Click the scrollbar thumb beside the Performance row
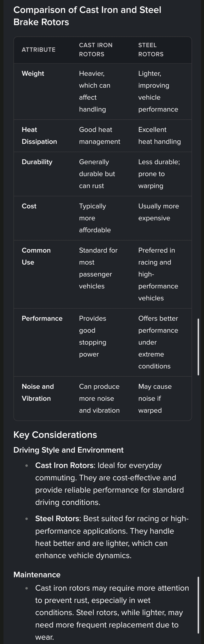Viewport: 204px width, 644px height. coord(198,347)
